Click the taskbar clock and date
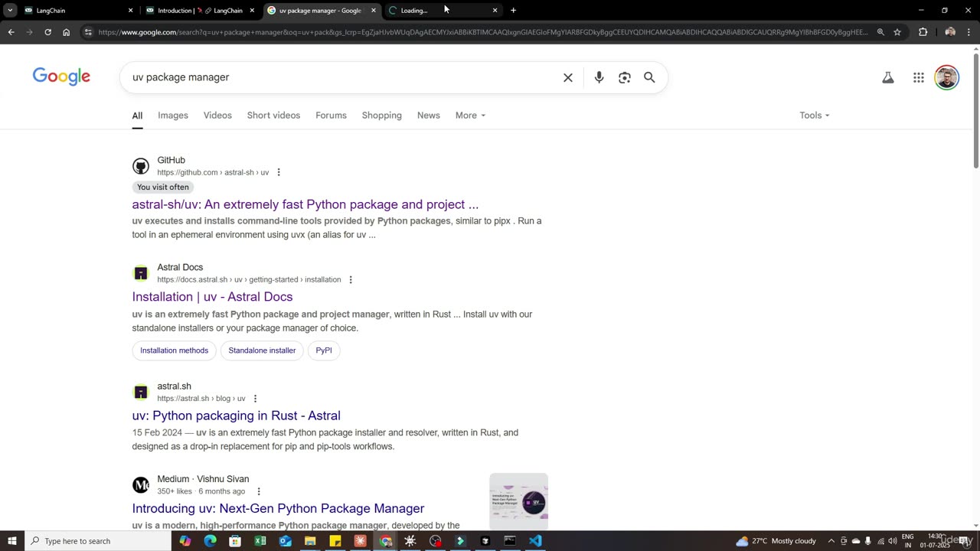Viewport: 980px width, 551px height. [936, 541]
